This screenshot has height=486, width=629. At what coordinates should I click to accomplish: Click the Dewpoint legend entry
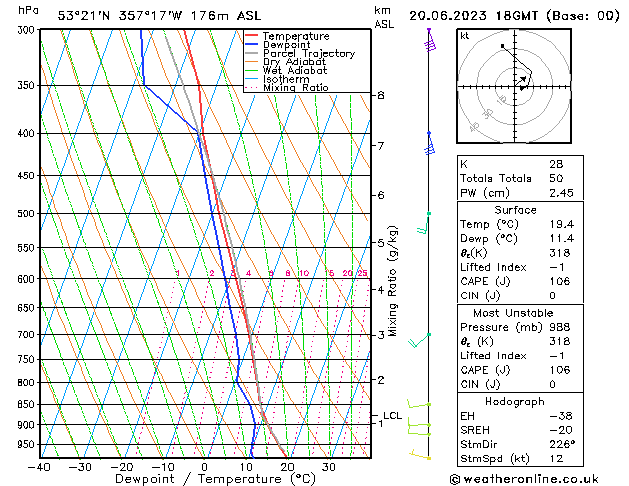278,45
